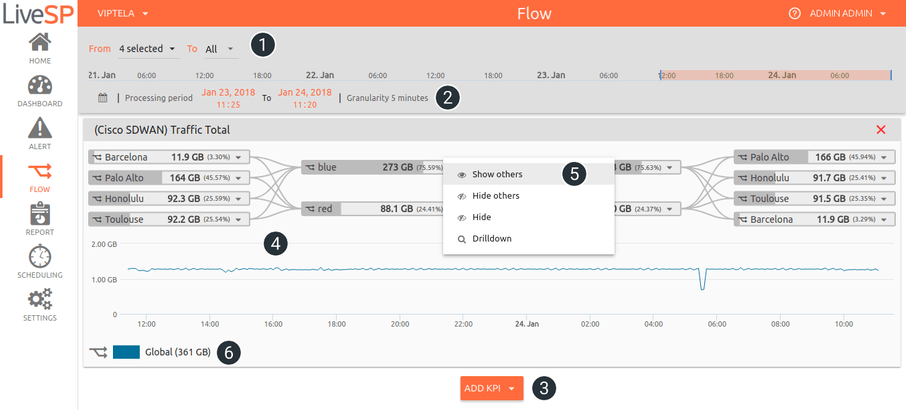Open the ADMIN ADMIN user menu
Viewport: 906px width, 410px height.
pos(848,14)
